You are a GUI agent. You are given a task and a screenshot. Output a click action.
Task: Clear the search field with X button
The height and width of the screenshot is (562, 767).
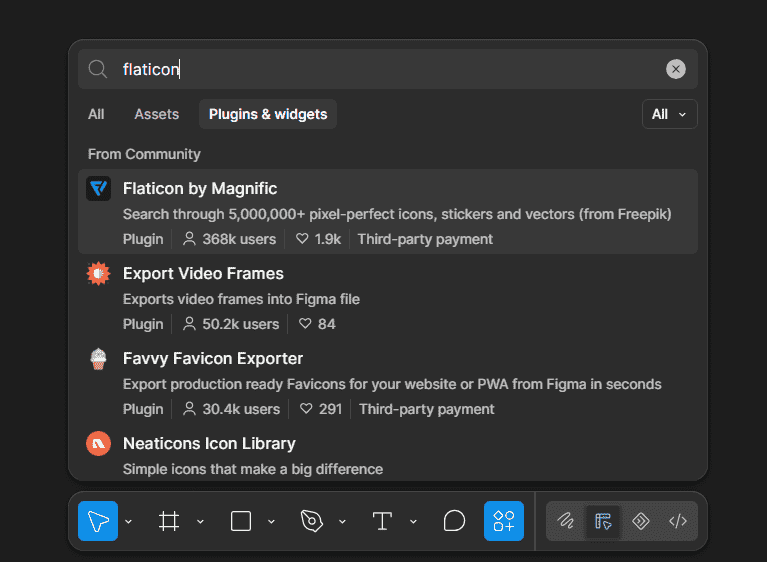coord(676,69)
